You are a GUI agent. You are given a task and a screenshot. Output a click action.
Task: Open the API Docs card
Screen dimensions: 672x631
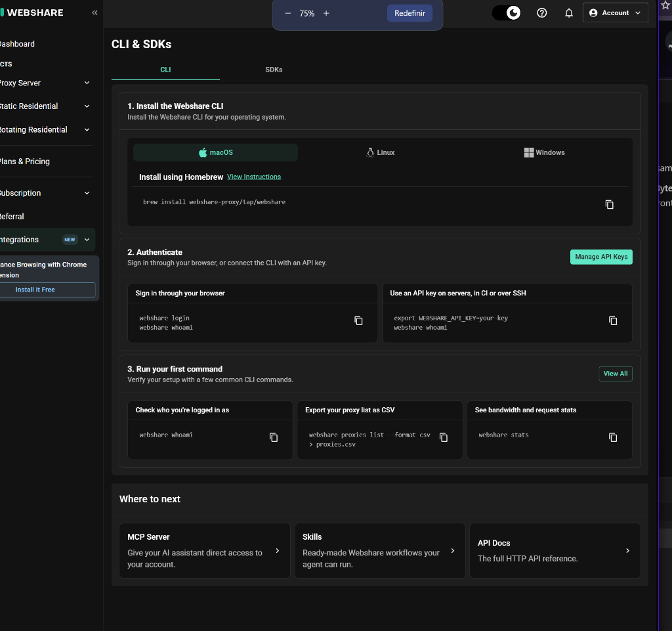tap(555, 550)
